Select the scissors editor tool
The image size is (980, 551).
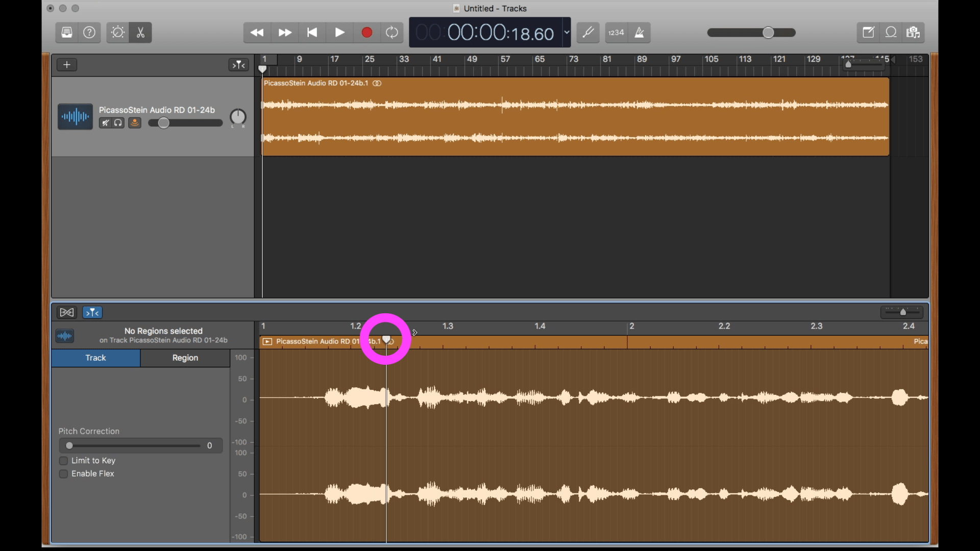pyautogui.click(x=140, y=32)
